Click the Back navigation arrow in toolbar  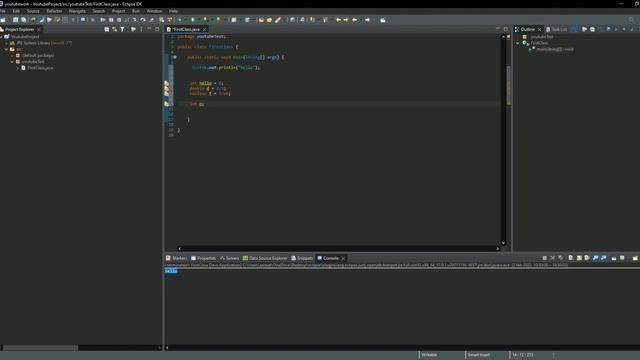(x=354, y=20)
